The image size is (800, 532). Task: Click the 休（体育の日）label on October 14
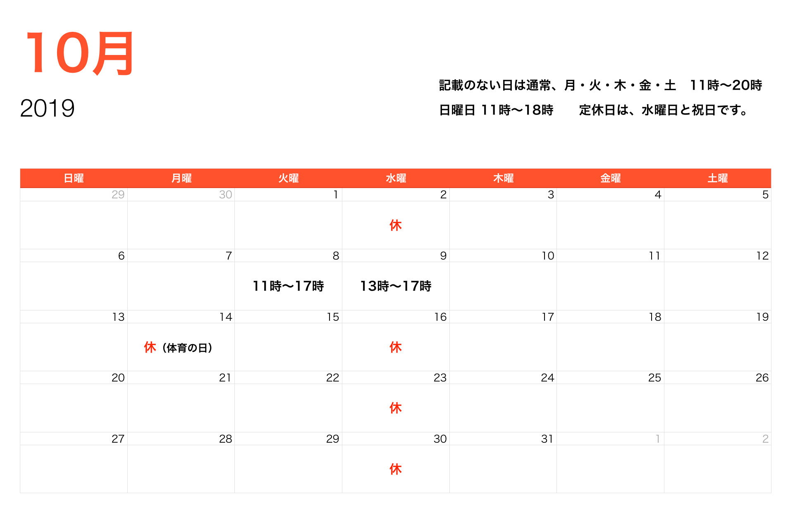[x=178, y=348]
